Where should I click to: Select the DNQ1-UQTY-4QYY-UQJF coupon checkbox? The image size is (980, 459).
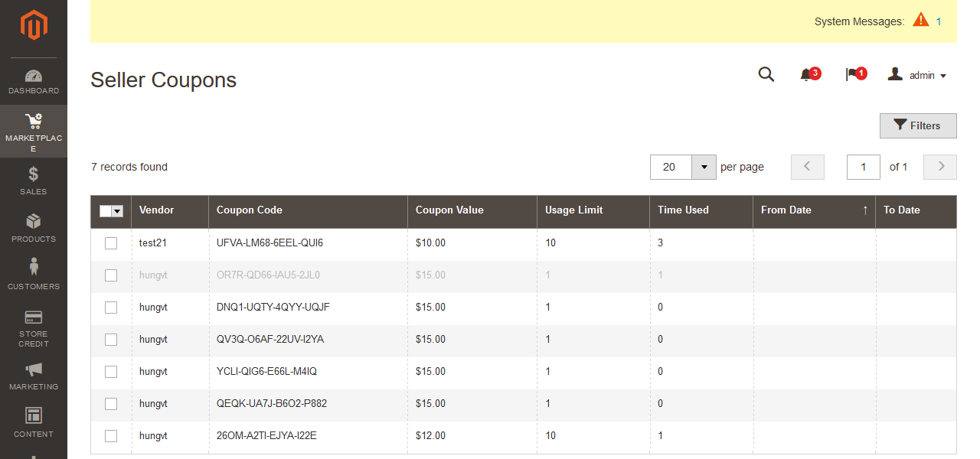pyautogui.click(x=111, y=307)
